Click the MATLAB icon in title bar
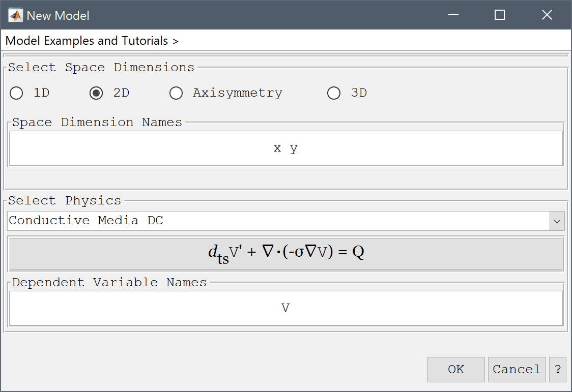This screenshot has width=572, height=392. [x=15, y=15]
